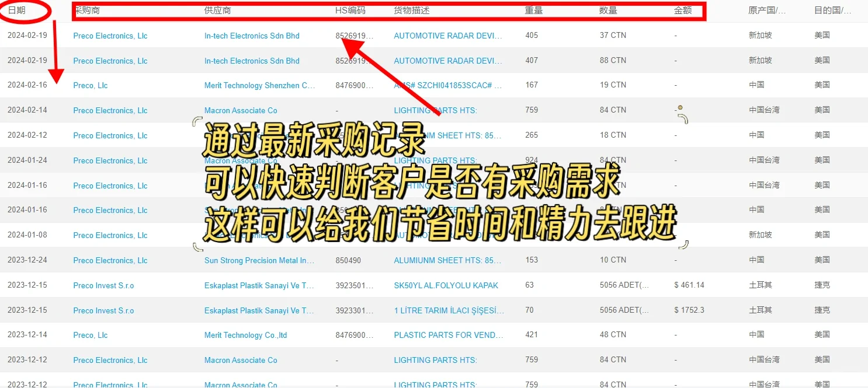Click the 货物描述 column header

click(412, 11)
